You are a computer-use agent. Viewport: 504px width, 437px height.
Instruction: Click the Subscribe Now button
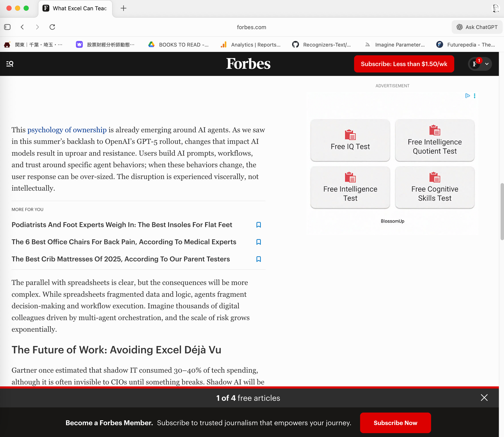pos(395,423)
